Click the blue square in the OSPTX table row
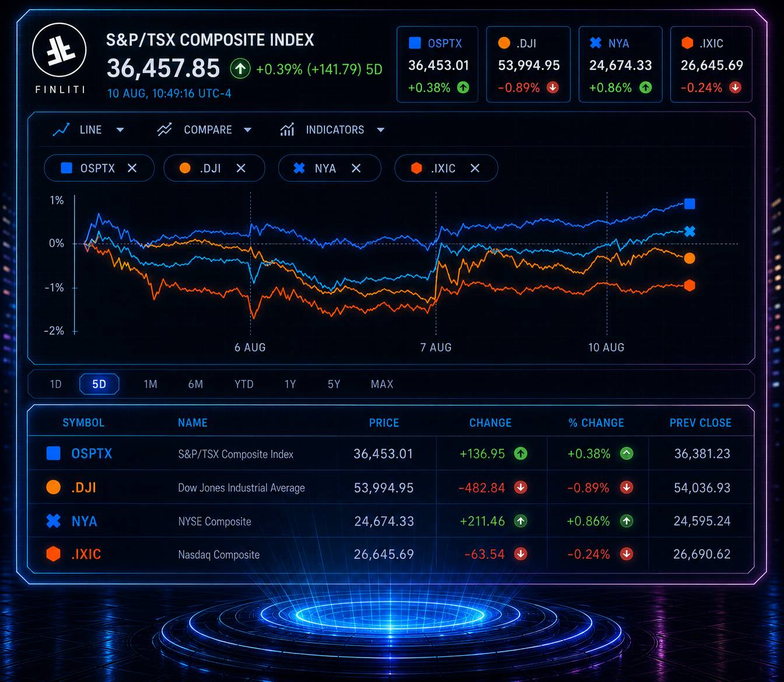 (x=53, y=454)
